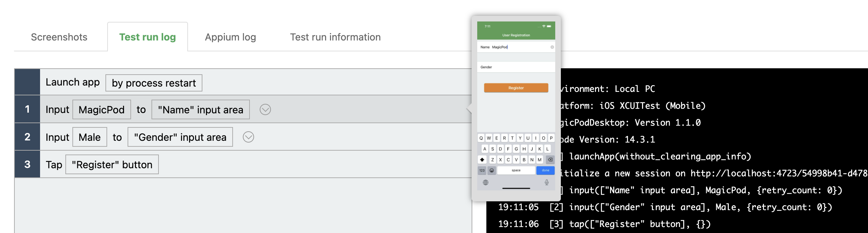
Task: Click step number 3 row header
Action: pos(27,164)
